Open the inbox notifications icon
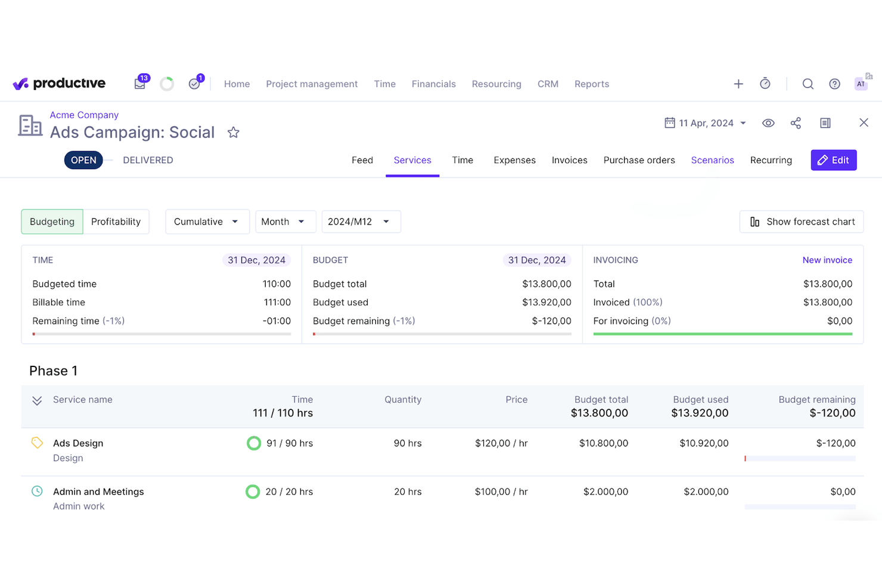 tap(140, 84)
